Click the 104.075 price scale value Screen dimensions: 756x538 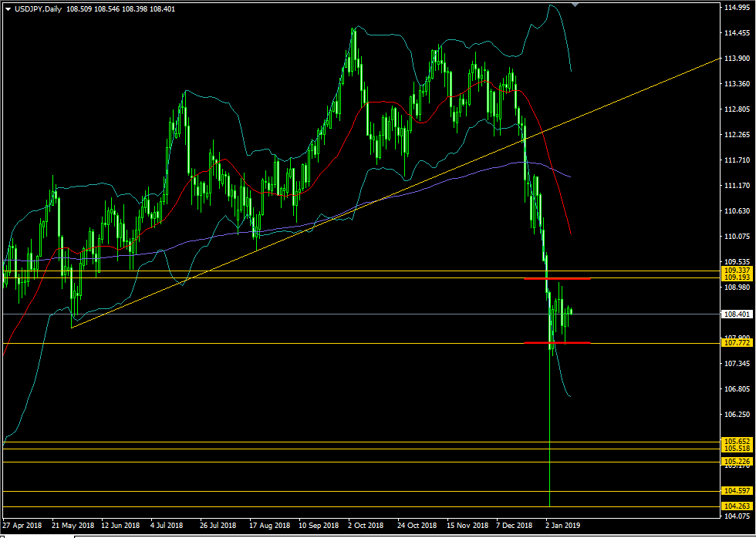[737, 516]
